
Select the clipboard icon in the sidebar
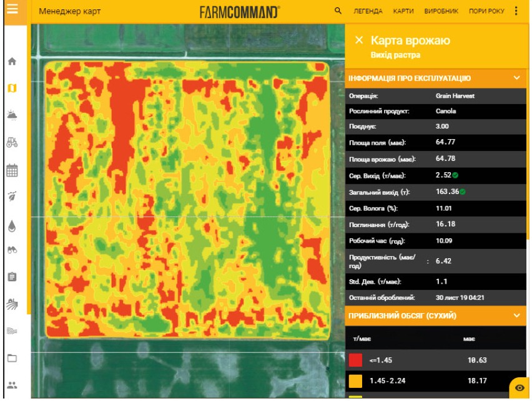(x=12, y=276)
